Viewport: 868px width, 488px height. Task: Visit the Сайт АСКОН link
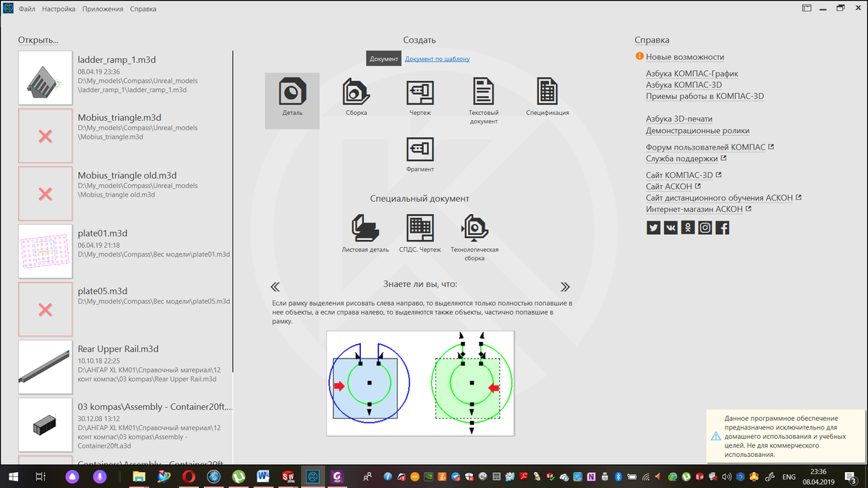[x=669, y=187]
